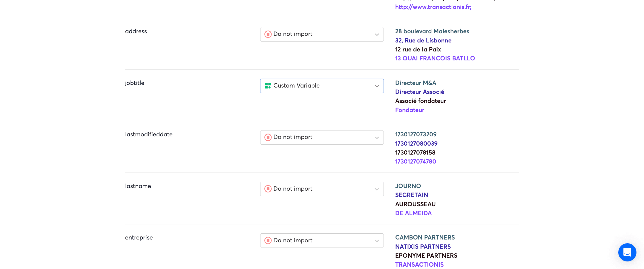This screenshot has height=269, width=644.
Task: Click sample value Directeur M&A
Action: 416,83
